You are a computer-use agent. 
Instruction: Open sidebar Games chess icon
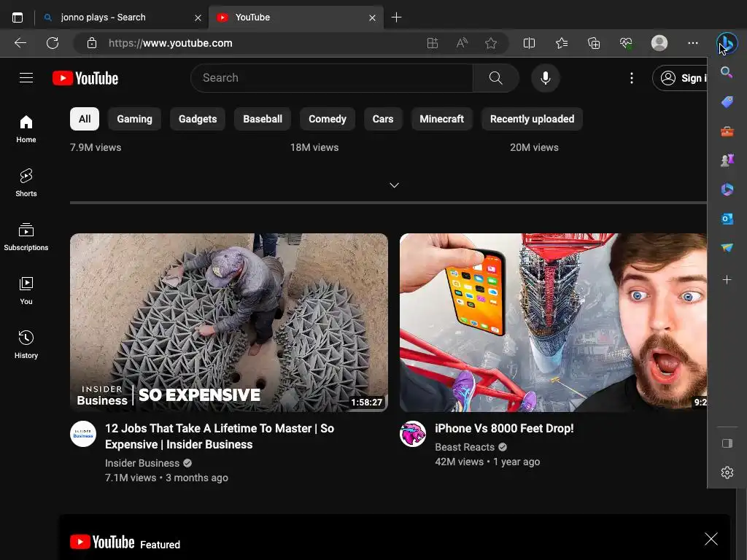click(x=727, y=160)
